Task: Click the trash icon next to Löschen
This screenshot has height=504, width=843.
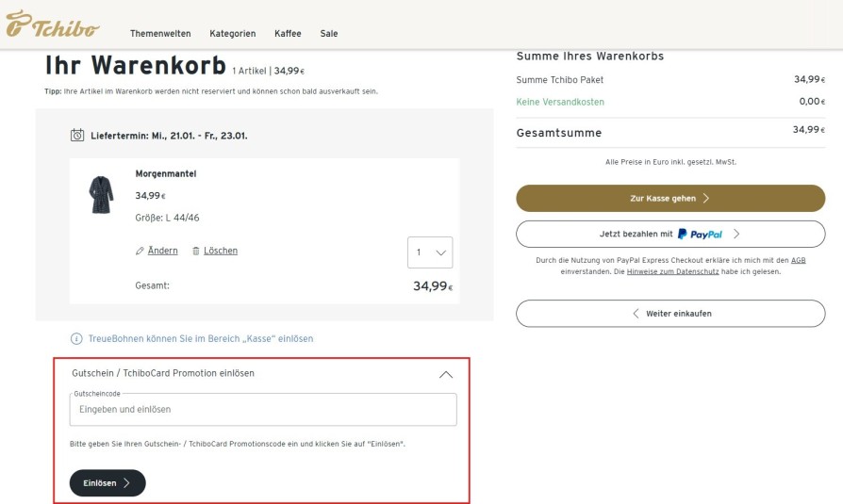Action: tap(196, 251)
